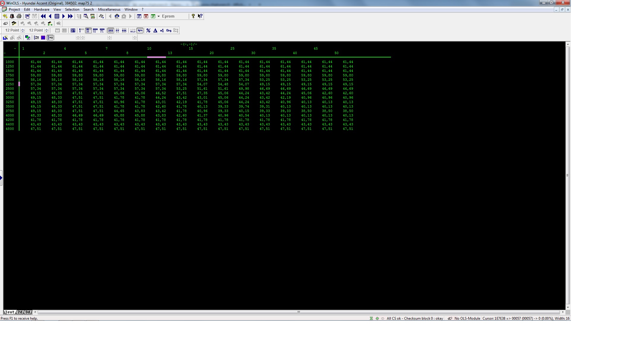This screenshot has width=644, height=347.
Task: Click the delta difference display icon
Action: [x=155, y=31]
